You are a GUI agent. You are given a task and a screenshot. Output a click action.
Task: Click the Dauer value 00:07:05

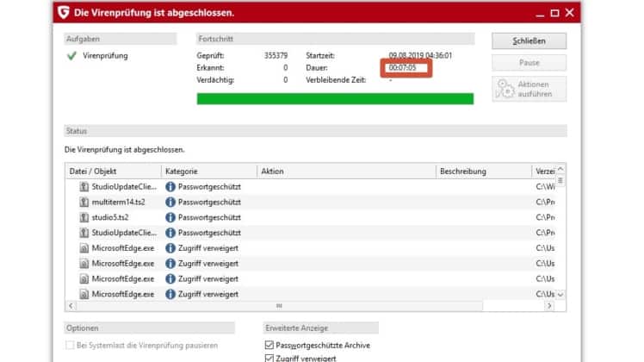(x=403, y=68)
